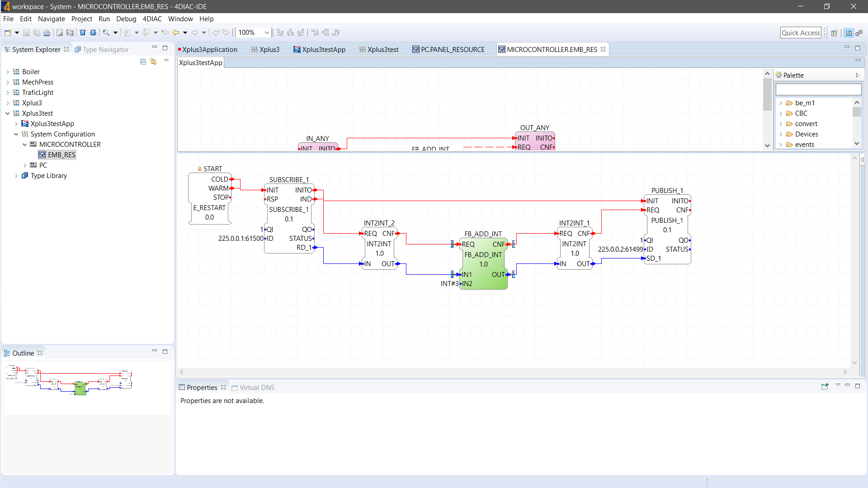Image resolution: width=868 pixels, height=488 pixels.
Task: Click the Forward navigation arrow
Action: pos(195,33)
